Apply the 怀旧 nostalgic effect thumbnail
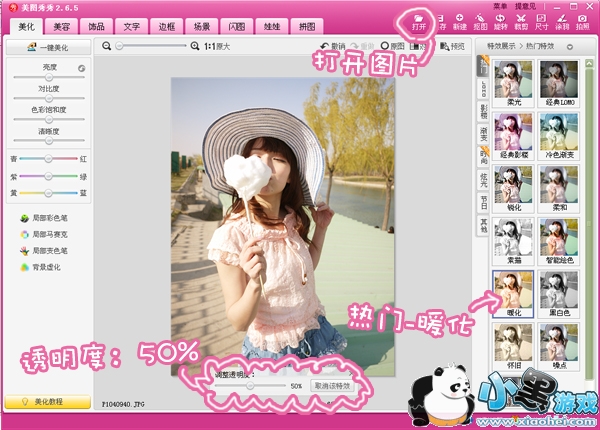Image resolution: width=600 pixels, height=430 pixels. [513, 346]
